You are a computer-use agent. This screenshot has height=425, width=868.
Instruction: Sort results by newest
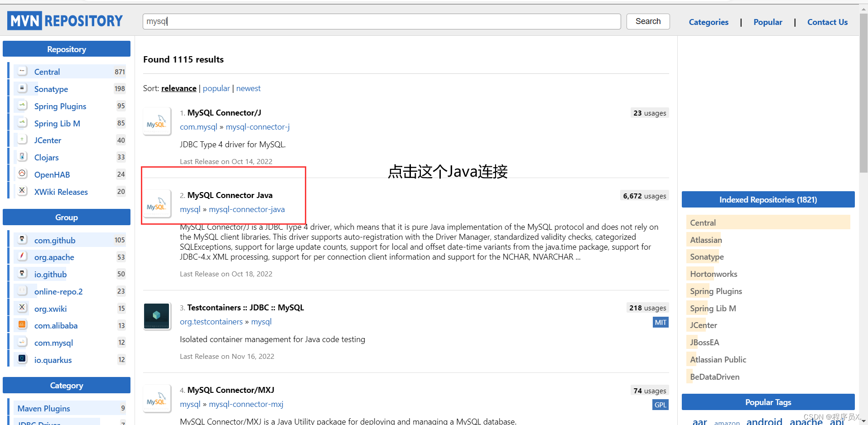coord(248,88)
